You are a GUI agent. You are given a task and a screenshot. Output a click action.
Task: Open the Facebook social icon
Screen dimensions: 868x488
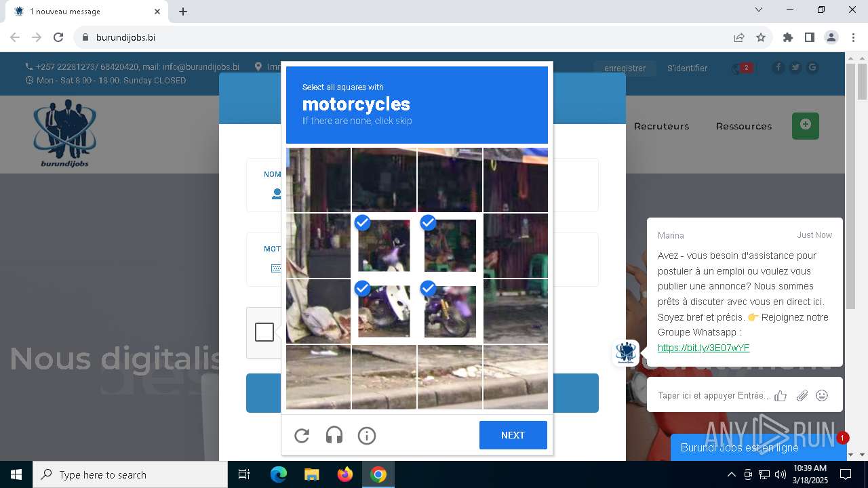778,67
